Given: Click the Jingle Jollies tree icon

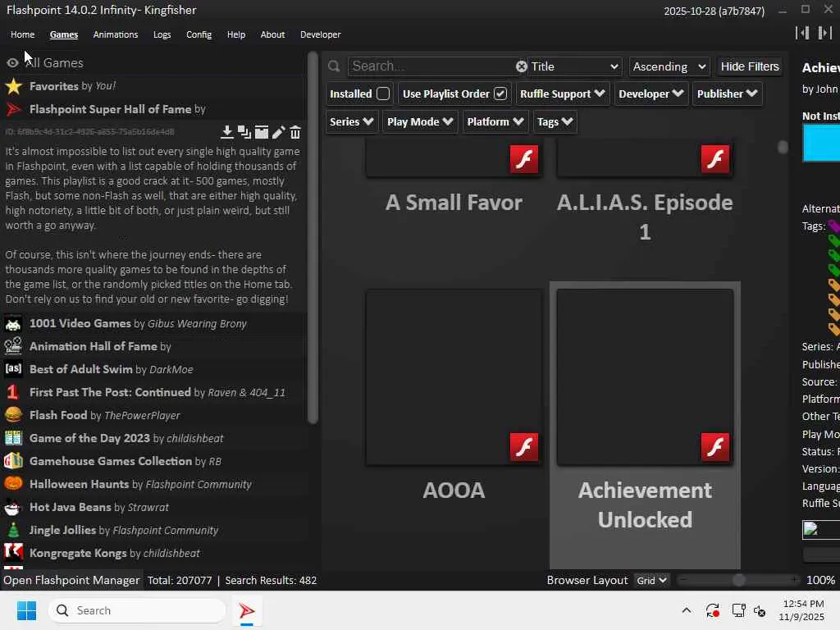Looking at the screenshot, I should pos(13,530).
